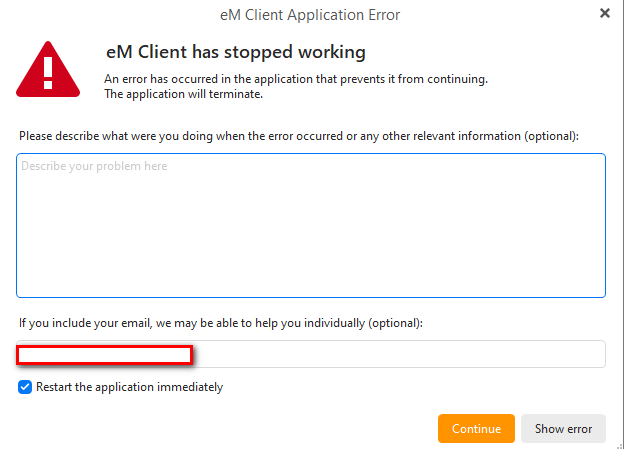The height and width of the screenshot is (449, 624).
Task: Click the 'eM Client Application Error' title bar text
Action: [x=310, y=15]
